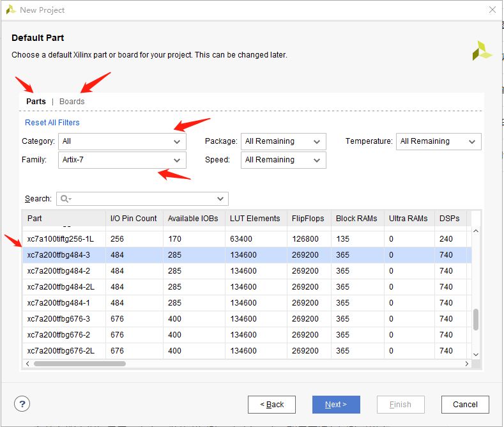
Task: Click Available IOBs 400 in xc7a200tfbg676-3 row
Action: (x=174, y=319)
